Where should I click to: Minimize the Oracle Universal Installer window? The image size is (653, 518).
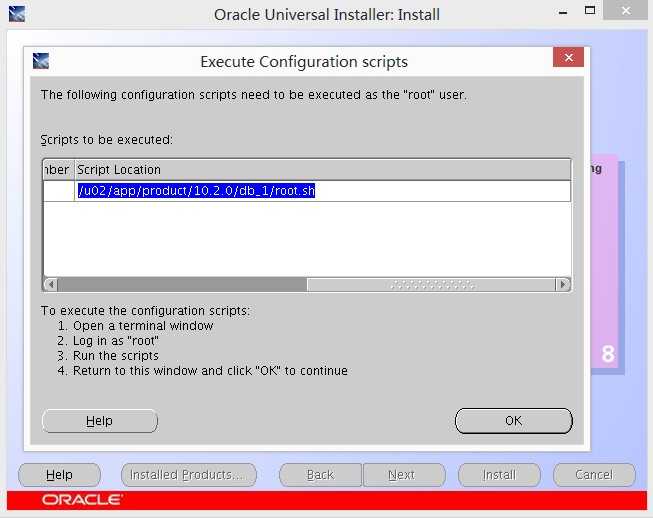point(563,12)
